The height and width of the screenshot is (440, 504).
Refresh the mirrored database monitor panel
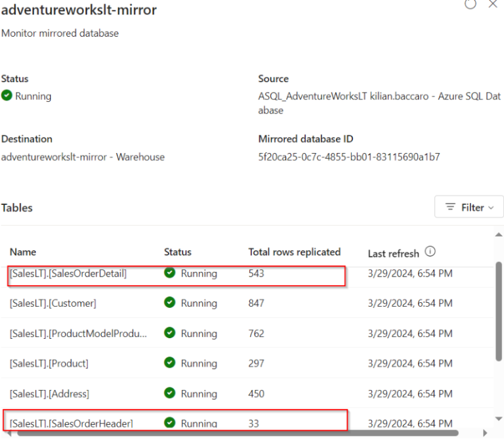(471, 4)
